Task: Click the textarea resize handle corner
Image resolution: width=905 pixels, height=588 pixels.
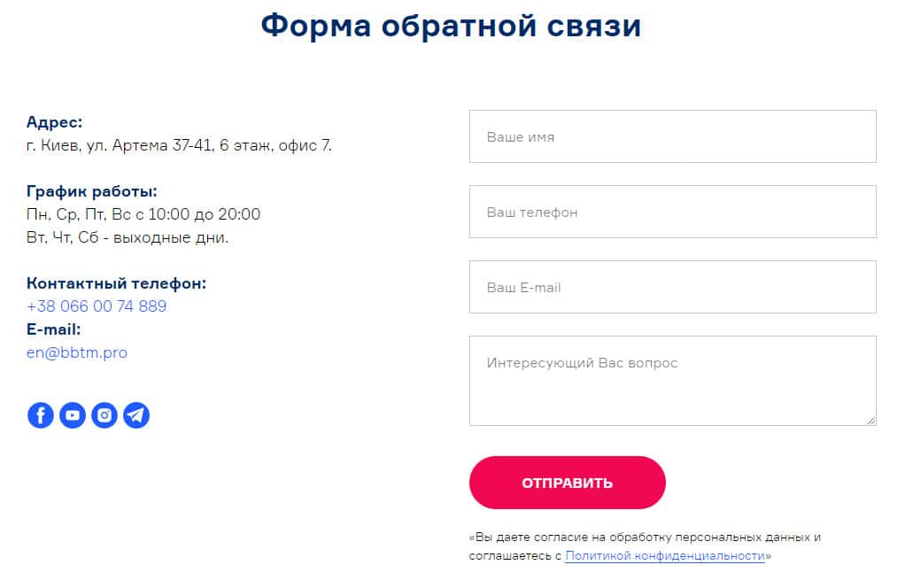Action: click(x=871, y=421)
